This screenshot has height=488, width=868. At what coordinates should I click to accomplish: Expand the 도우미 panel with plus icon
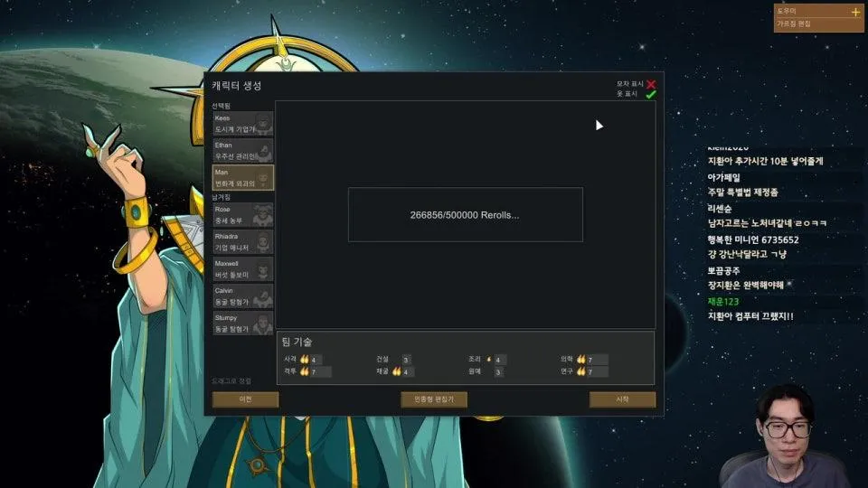pyautogui.click(x=855, y=12)
